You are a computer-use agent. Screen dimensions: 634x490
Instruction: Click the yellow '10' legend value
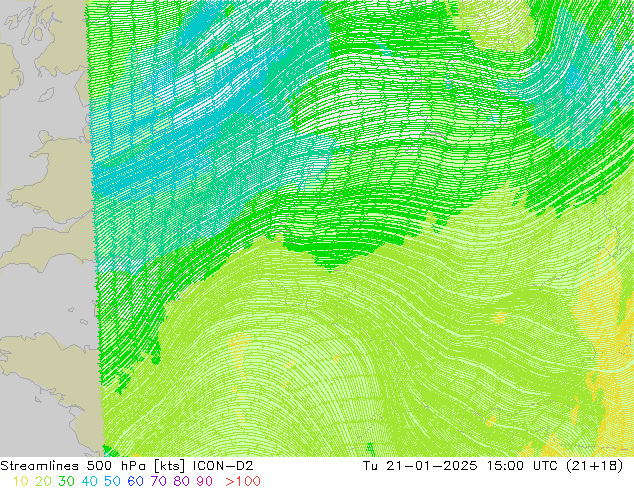point(21,481)
